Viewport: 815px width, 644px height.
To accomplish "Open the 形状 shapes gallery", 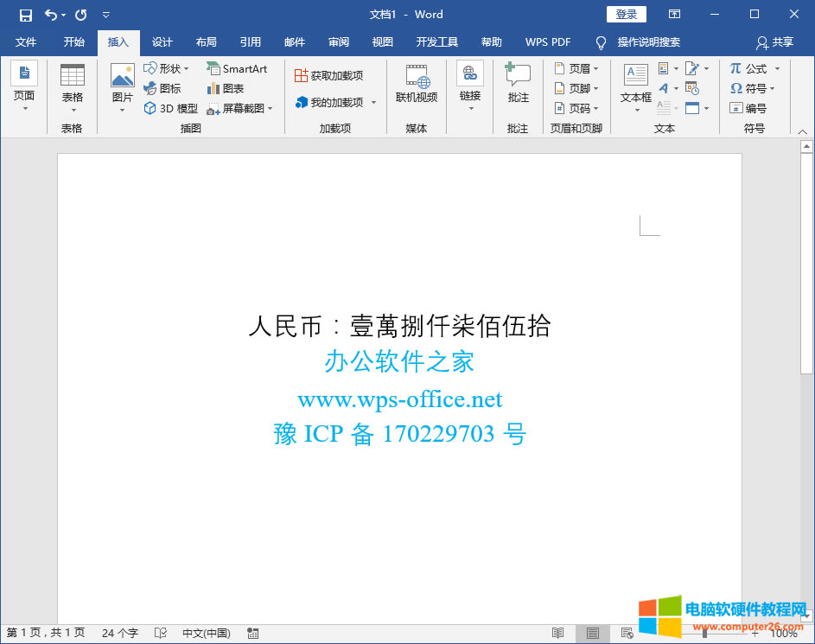I will coord(165,68).
